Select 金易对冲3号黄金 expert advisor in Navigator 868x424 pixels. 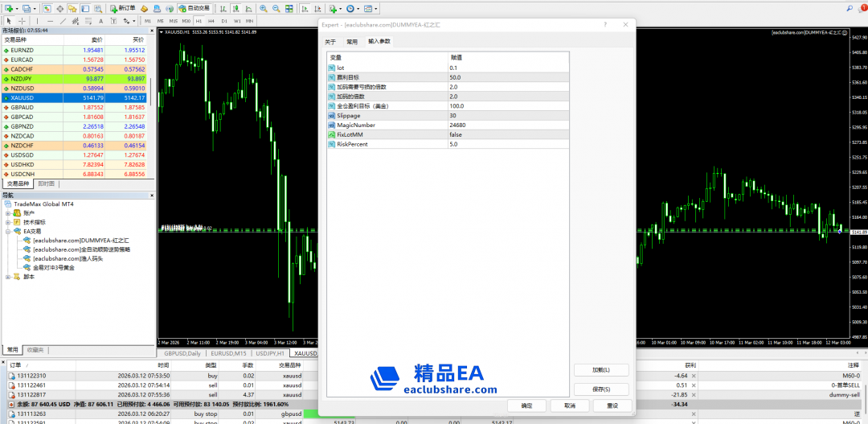click(55, 268)
